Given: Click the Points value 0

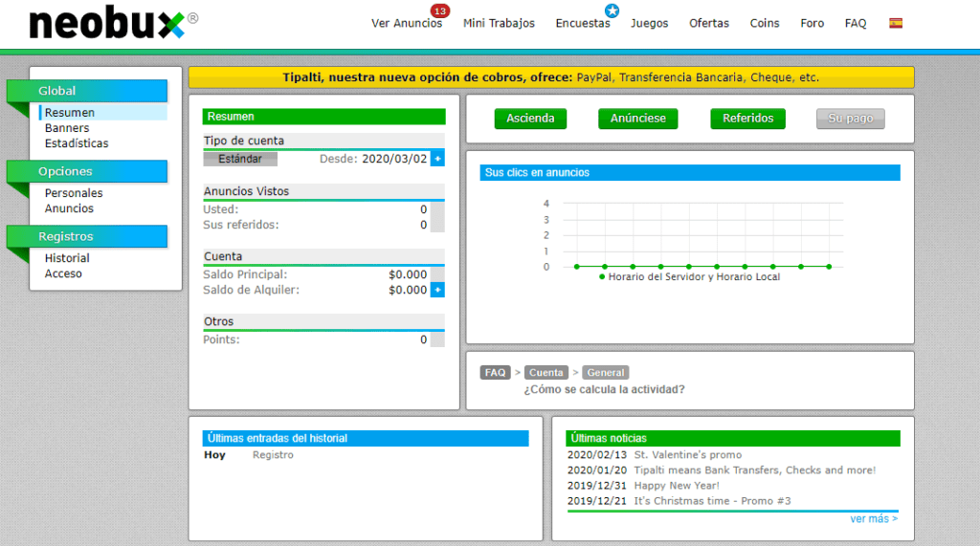Looking at the screenshot, I should (424, 339).
